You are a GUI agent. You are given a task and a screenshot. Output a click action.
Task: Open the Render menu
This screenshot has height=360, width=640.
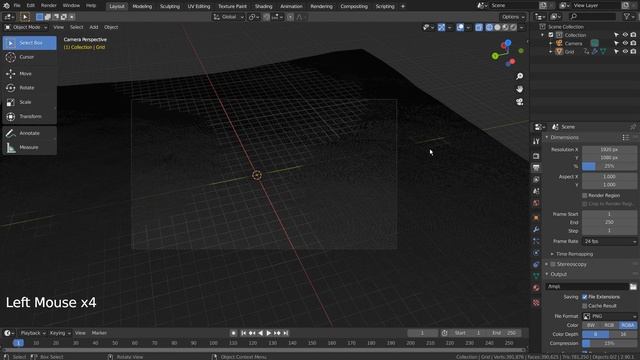[49, 6]
